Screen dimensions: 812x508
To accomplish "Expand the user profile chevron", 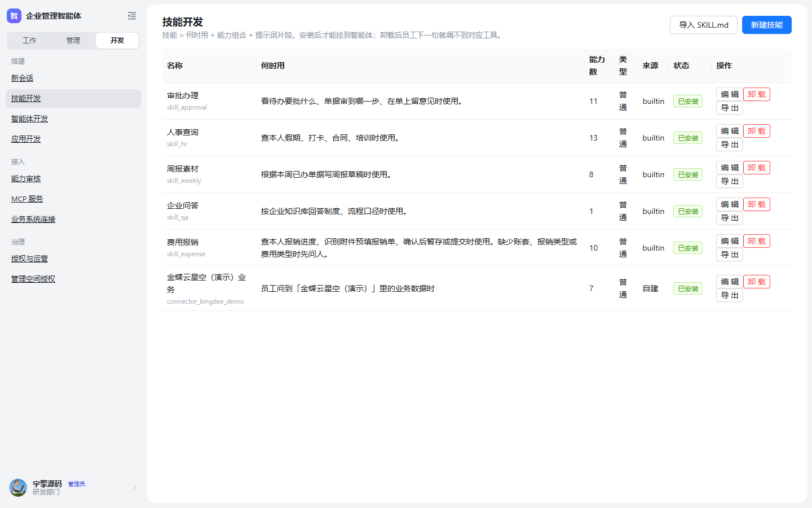I will (135, 488).
